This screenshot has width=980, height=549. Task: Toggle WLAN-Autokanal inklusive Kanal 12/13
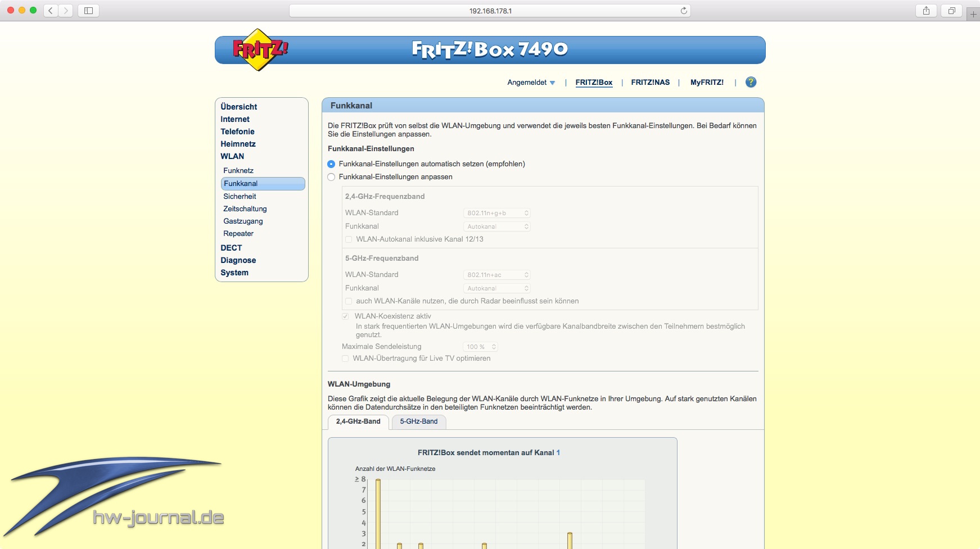pyautogui.click(x=349, y=239)
